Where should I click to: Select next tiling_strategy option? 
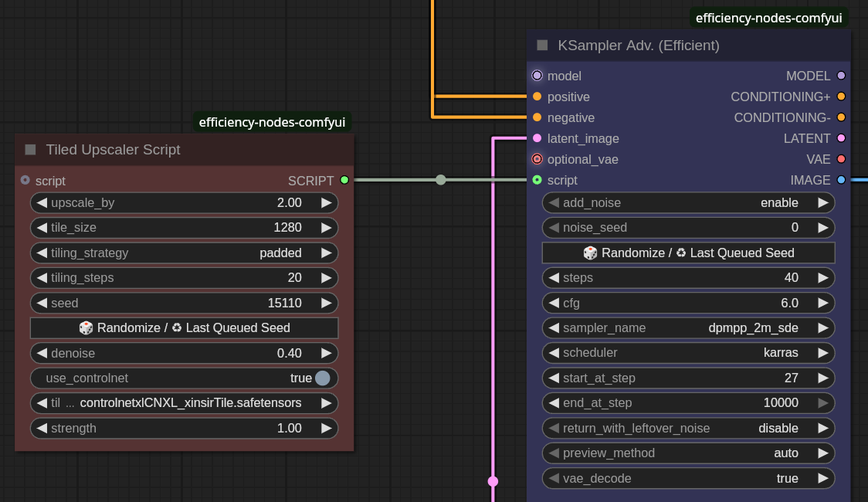click(326, 253)
